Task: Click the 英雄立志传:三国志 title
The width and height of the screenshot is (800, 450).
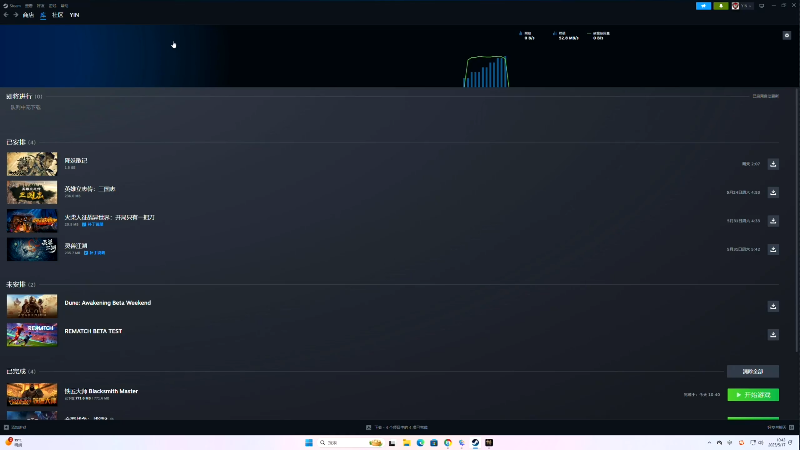Action: [x=90, y=189]
